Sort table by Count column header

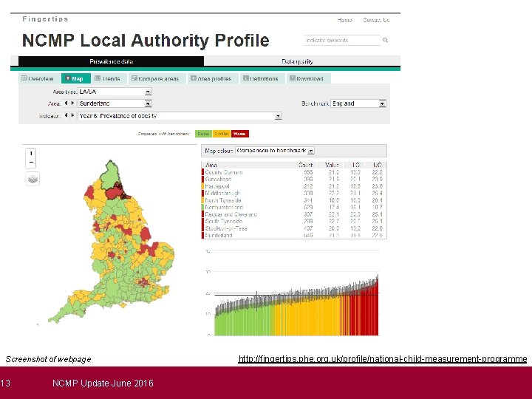(305, 165)
